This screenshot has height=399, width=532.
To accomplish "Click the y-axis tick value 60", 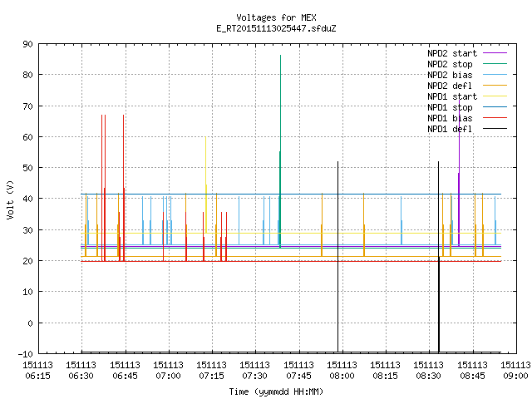I will (x=27, y=137).
